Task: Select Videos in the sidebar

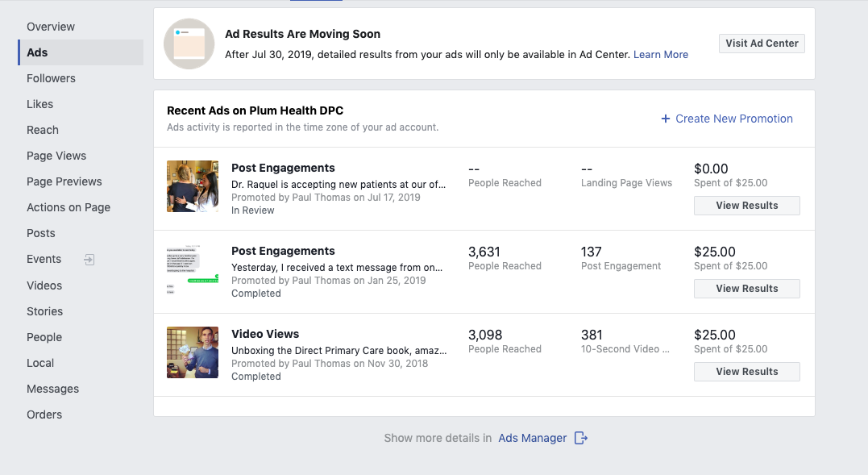Action: 44,285
